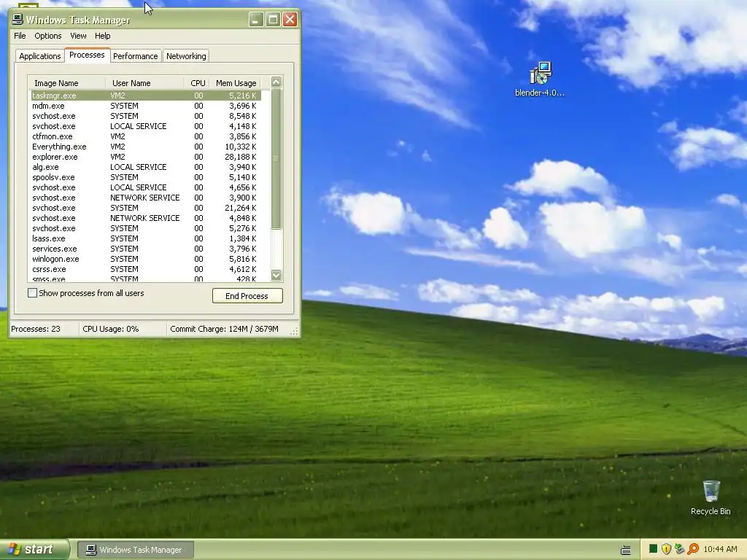
Task: Click the 10,332 K memory value
Action: click(x=241, y=147)
